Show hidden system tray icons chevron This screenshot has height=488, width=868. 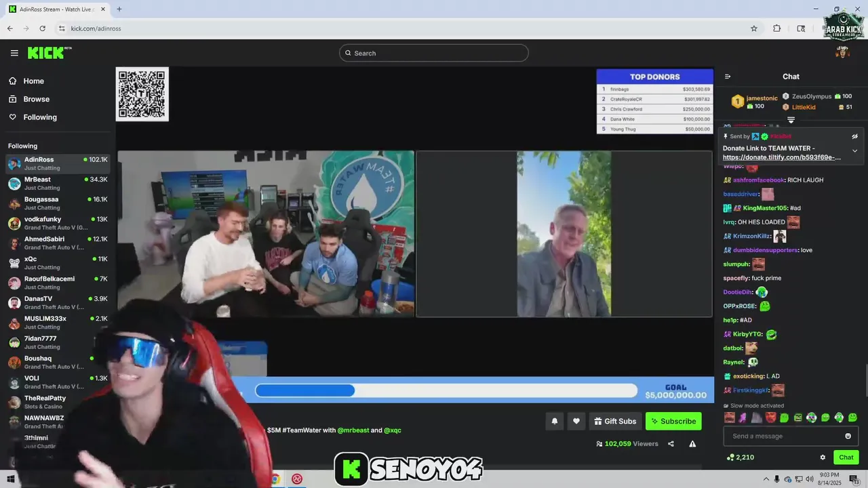(x=768, y=479)
